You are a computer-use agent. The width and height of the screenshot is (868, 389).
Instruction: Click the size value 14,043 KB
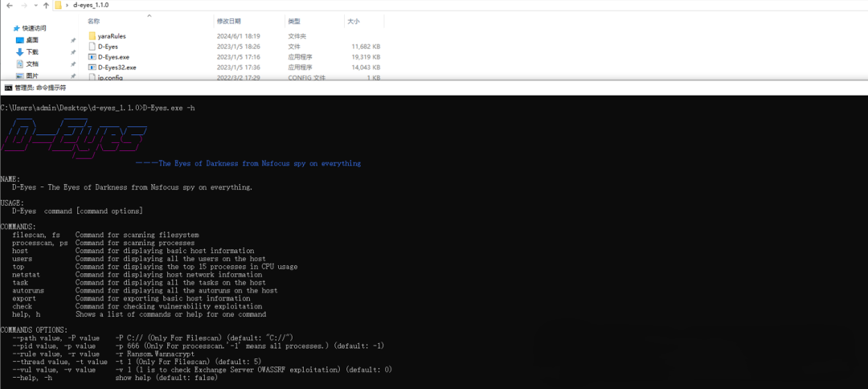(366, 68)
